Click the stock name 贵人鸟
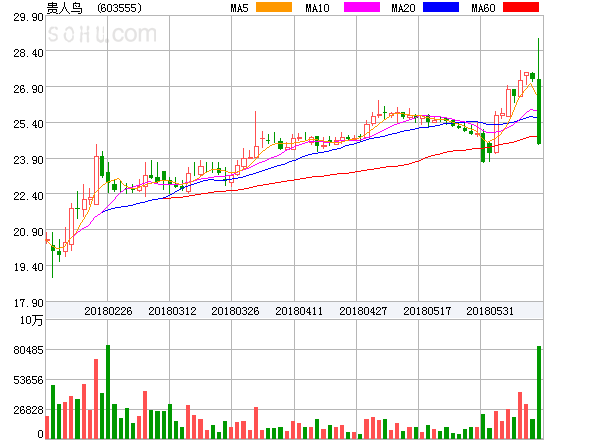600x440 pixels. pos(64,8)
